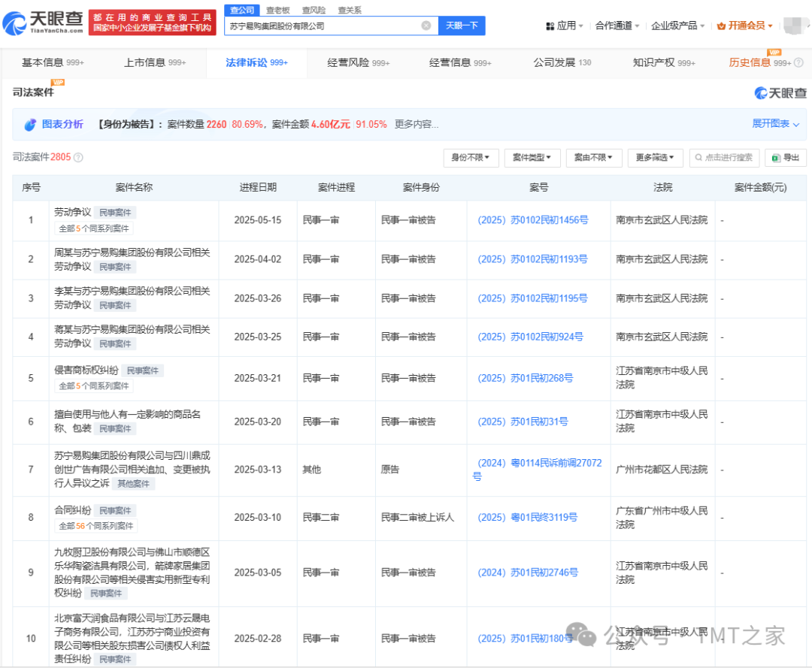Expand the 合作通道 menu
The height and width of the screenshot is (668, 812).
pyautogui.click(x=617, y=26)
